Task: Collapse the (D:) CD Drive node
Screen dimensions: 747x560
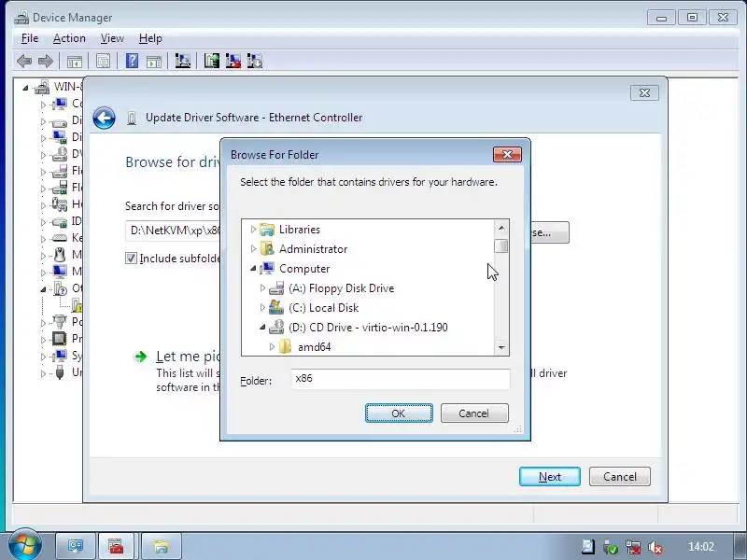Action: (x=262, y=328)
